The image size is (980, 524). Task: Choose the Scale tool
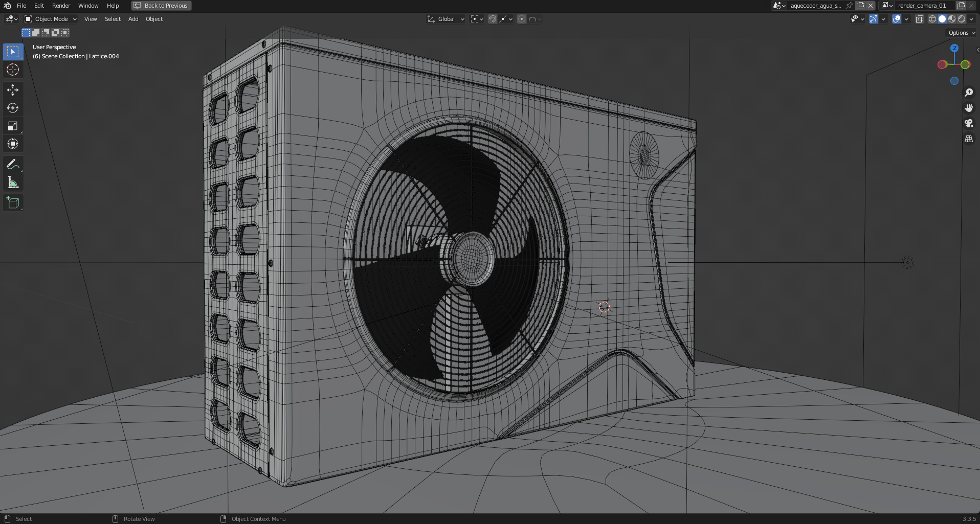point(13,126)
